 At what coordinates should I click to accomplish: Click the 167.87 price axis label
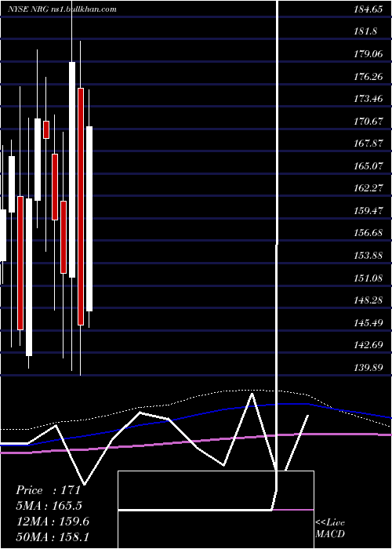368,144
